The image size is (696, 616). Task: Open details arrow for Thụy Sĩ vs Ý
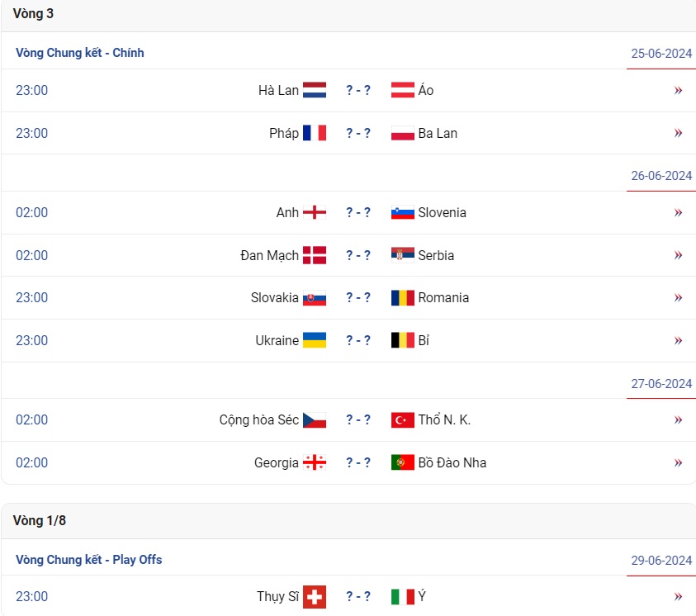(678, 596)
